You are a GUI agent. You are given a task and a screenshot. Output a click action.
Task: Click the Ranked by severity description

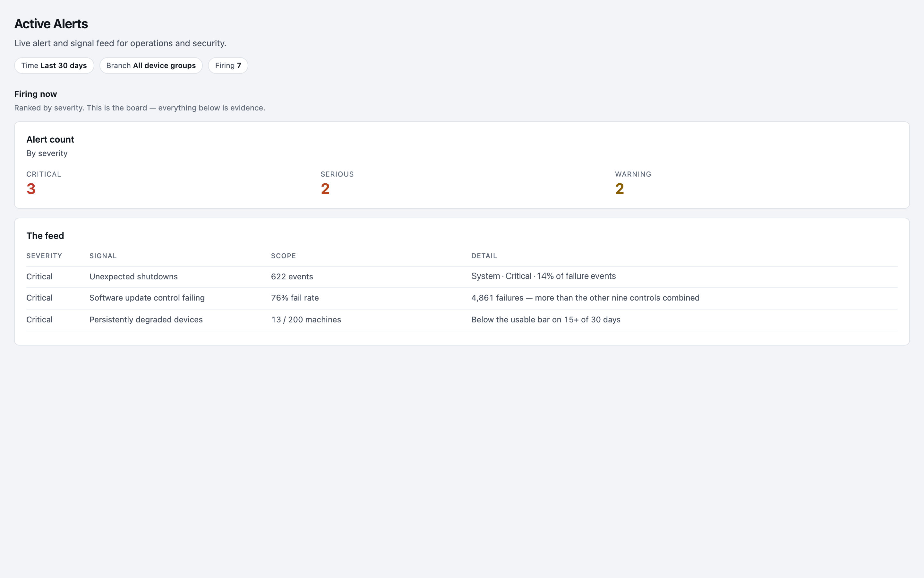(140, 108)
